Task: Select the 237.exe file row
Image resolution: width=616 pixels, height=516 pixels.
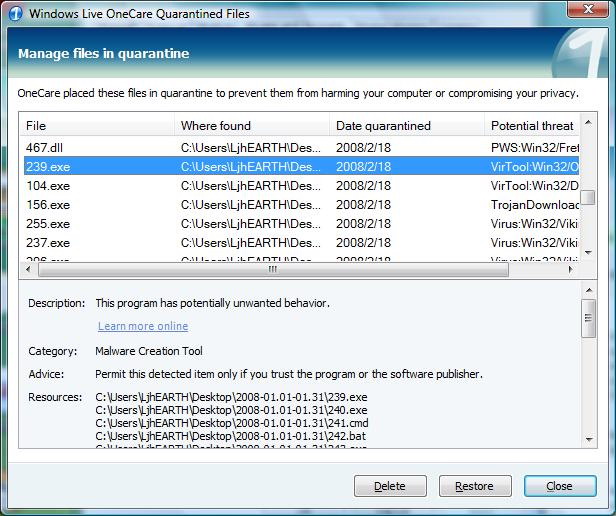Action: pyautogui.click(x=301, y=242)
